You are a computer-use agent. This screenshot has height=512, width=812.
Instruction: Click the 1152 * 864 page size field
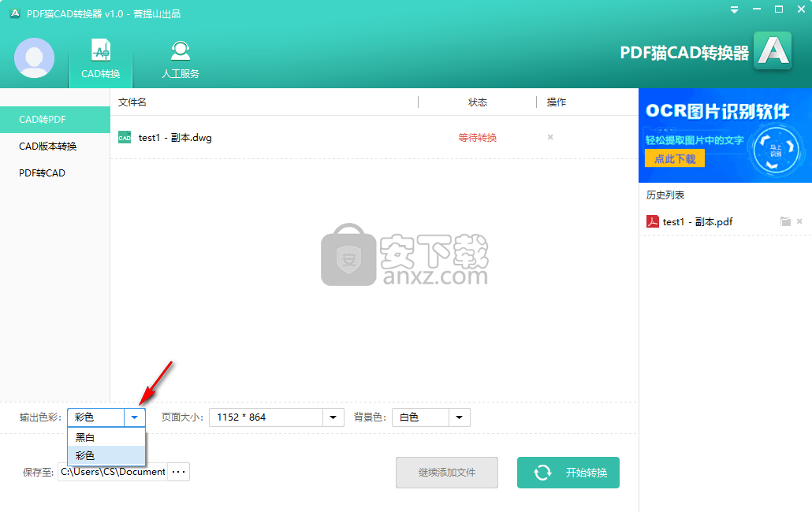[266, 417]
